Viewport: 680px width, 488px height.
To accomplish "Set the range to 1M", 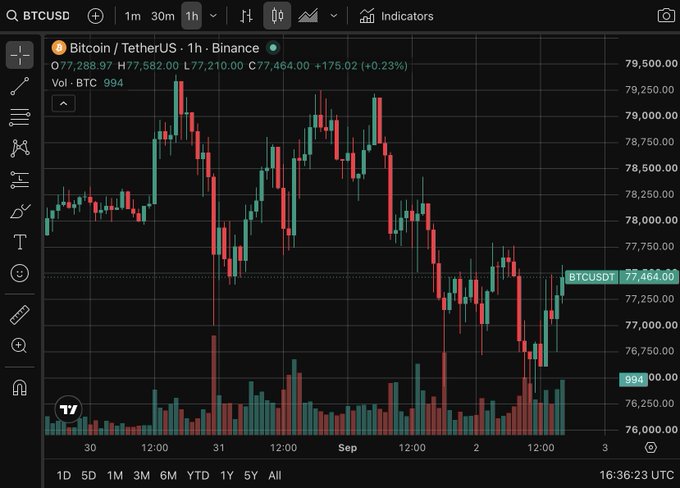I will click(x=115, y=475).
